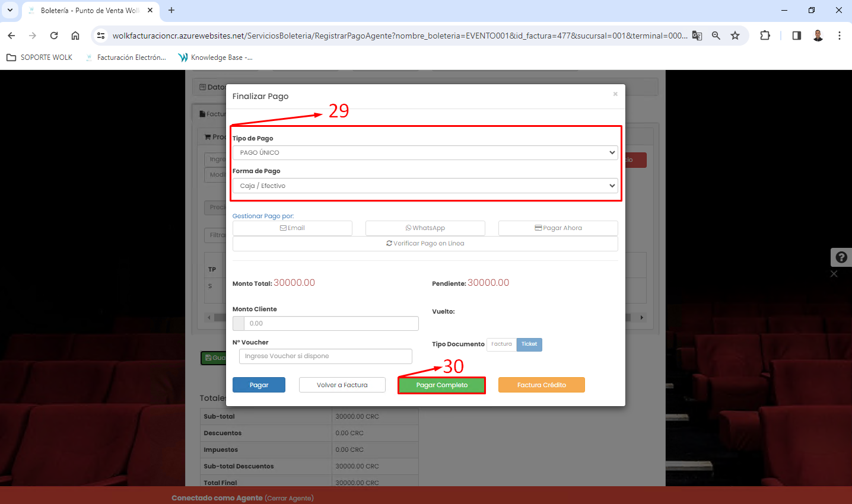Image resolution: width=852 pixels, height=504 pixels.
Task: Click the Gestionar Pago por label
Action: click(x=263, y=216)
